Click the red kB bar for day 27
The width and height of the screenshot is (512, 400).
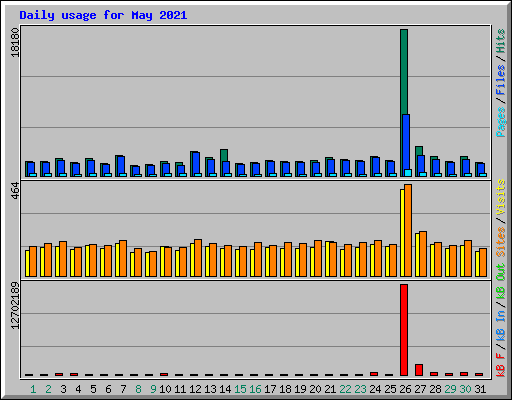(x=419, y=370)
